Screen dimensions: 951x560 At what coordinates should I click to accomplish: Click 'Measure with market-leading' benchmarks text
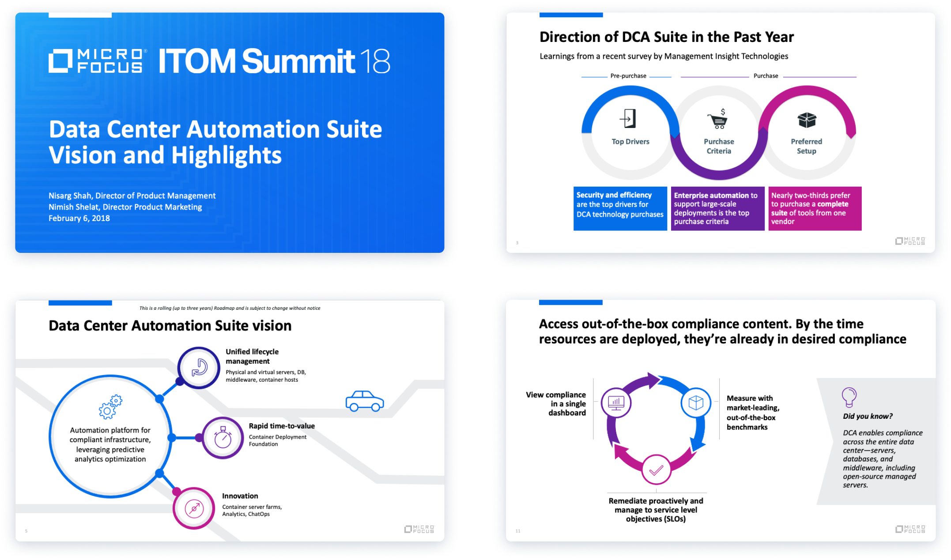753,413
